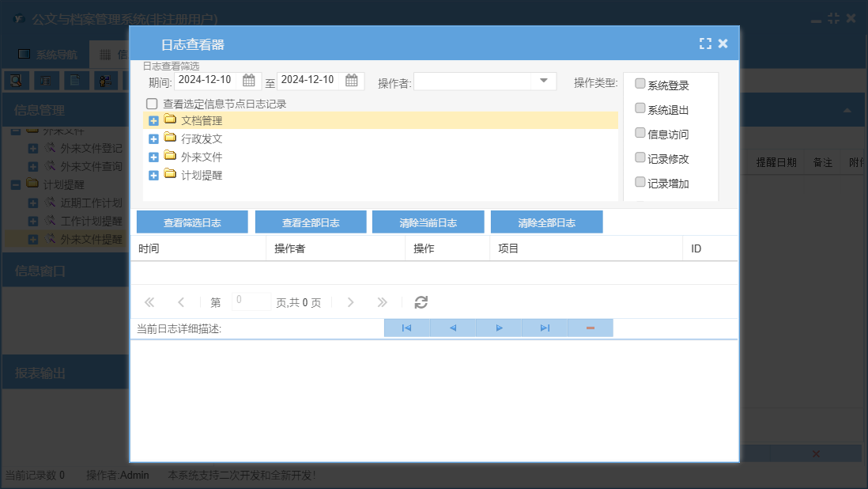Click 查看筛选日志 button

pyautogui.click(x=192, y=222)
